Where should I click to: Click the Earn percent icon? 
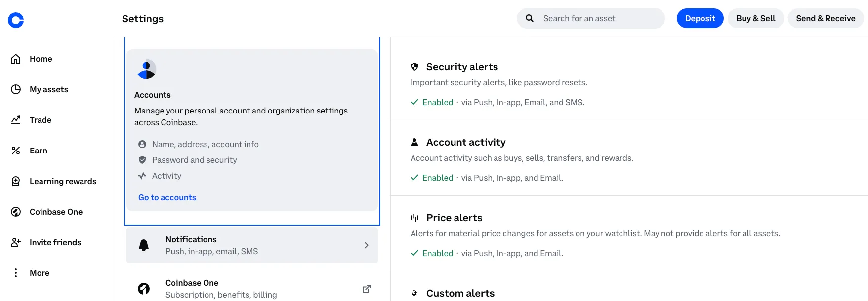pyautogui.click(x=16, y=150)
